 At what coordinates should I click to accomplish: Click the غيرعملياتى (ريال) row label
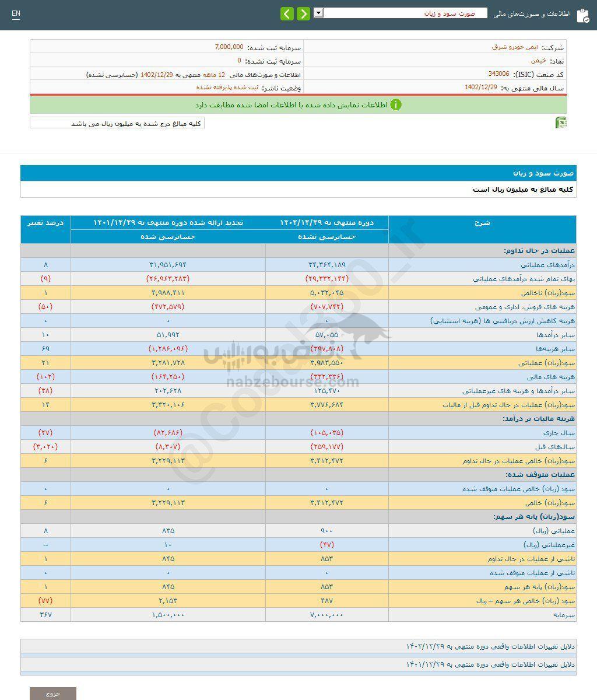(549, 545)
